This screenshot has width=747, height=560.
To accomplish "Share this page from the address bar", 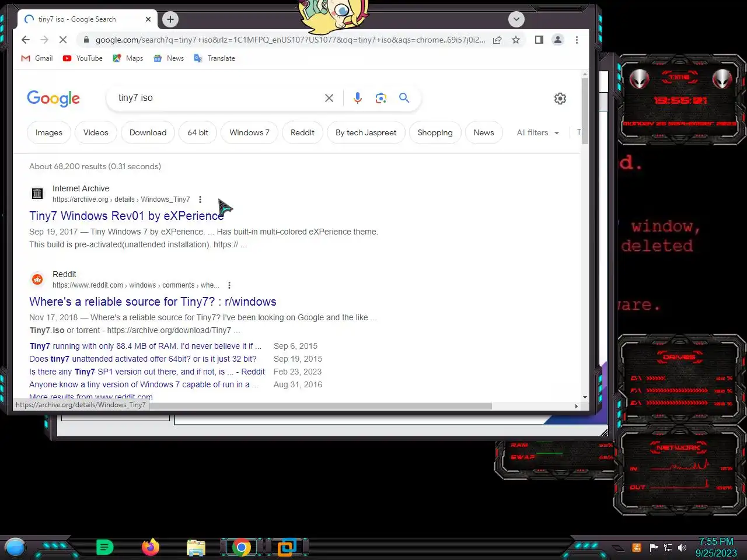I will click(x=497, y=40).
